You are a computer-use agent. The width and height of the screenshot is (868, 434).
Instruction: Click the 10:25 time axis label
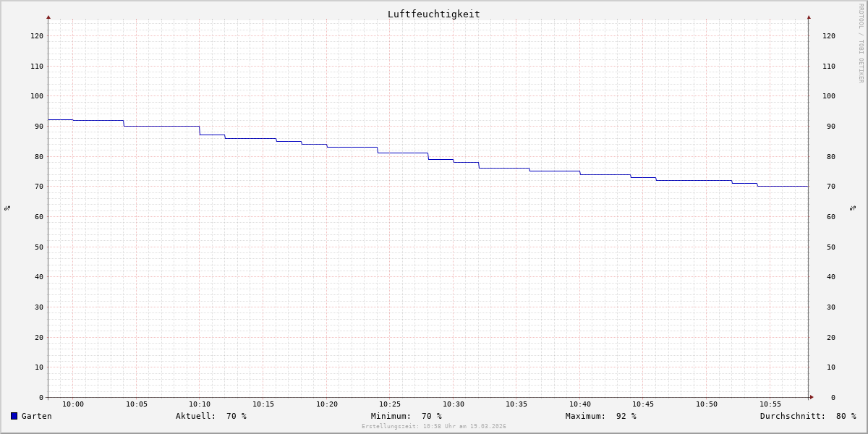[390, 404]
